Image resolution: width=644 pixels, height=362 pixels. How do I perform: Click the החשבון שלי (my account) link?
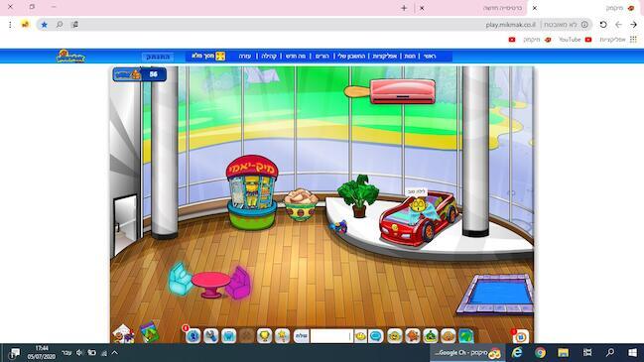pos(351,57)
